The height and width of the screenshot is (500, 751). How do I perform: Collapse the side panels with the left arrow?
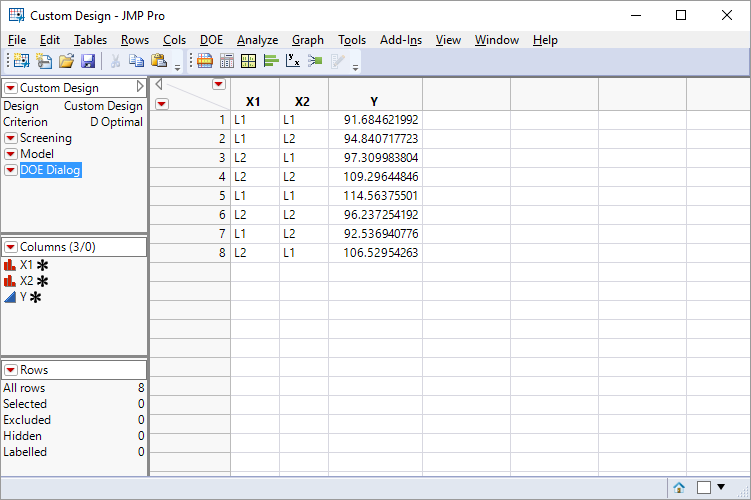coord(159,84)
